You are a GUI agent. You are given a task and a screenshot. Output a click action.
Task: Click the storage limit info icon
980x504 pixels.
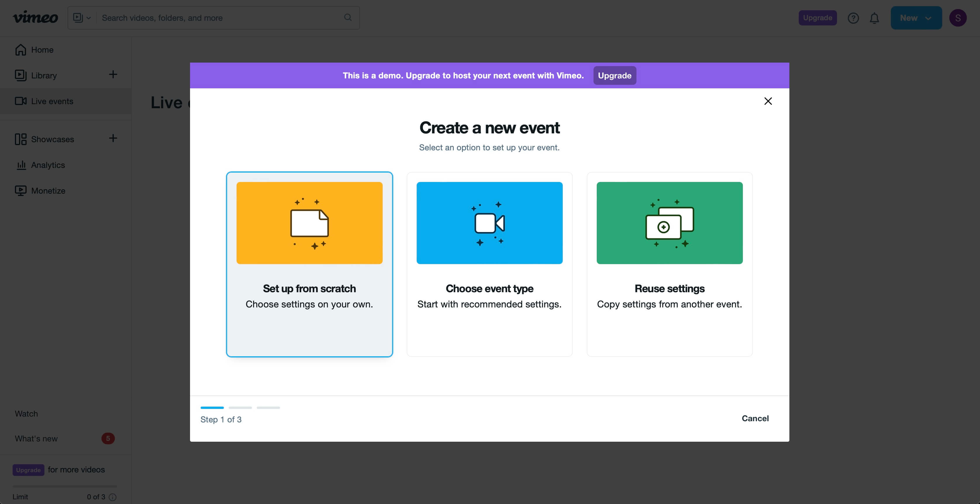[x=113, y=497]
